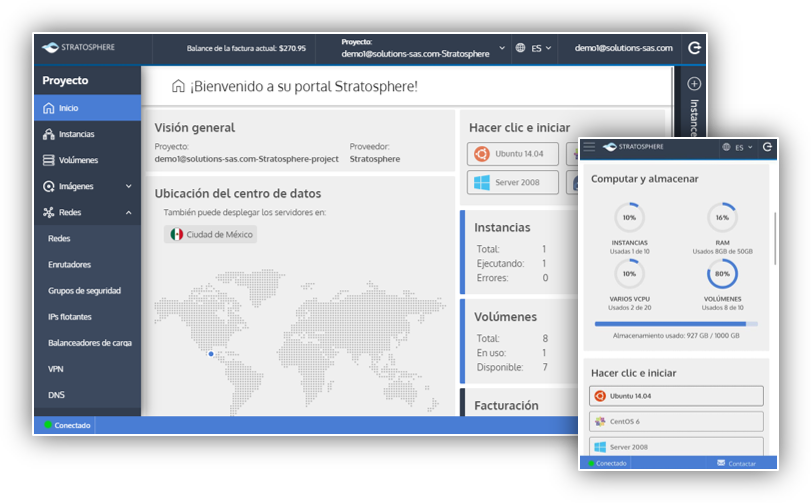The height and width of the screenshot is (503, 811).
Task: Select Ciudad de México datacenter location
Action: click(x=211, y=234)
